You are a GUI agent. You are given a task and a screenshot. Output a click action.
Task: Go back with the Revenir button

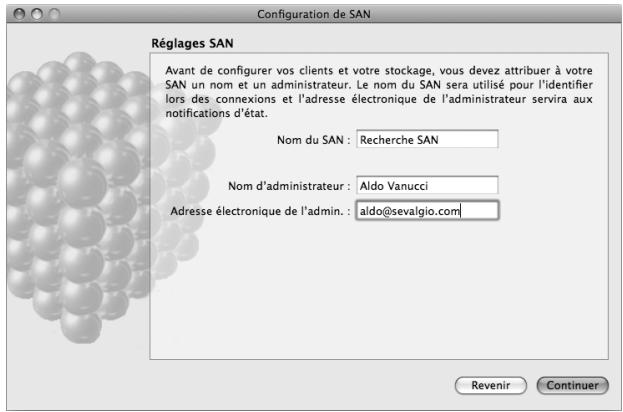click(491, 385)
